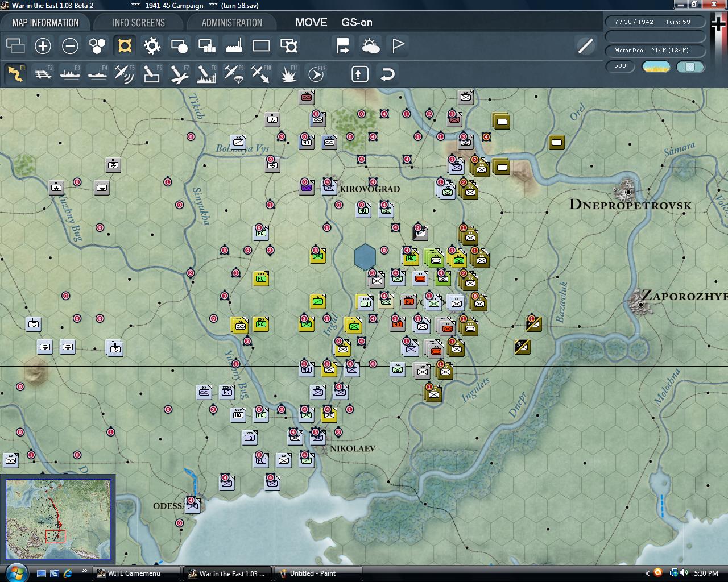
Task: Click the plain rectangle counter icon
Action: (261, 45)
